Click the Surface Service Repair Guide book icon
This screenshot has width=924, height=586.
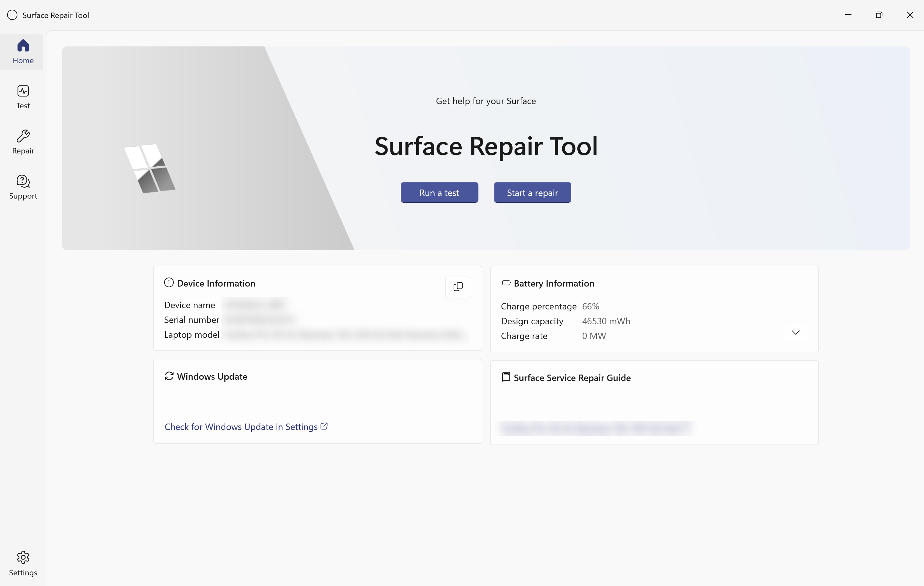click(506, 377)
